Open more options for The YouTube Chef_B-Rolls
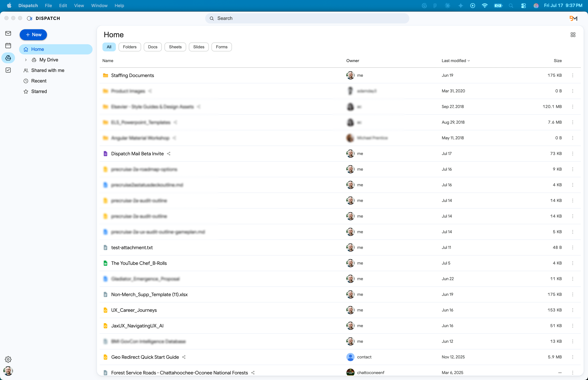The image size is (588, 380). (x=573, y=263)
